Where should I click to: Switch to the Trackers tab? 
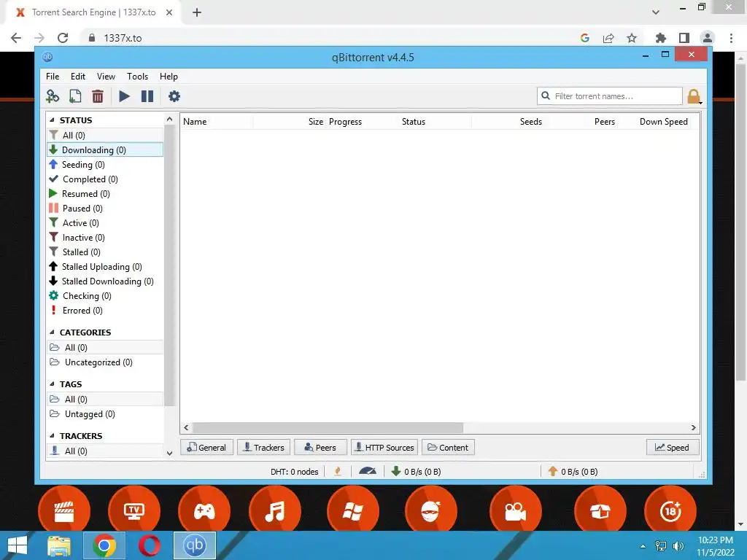[x=264, y=448]
